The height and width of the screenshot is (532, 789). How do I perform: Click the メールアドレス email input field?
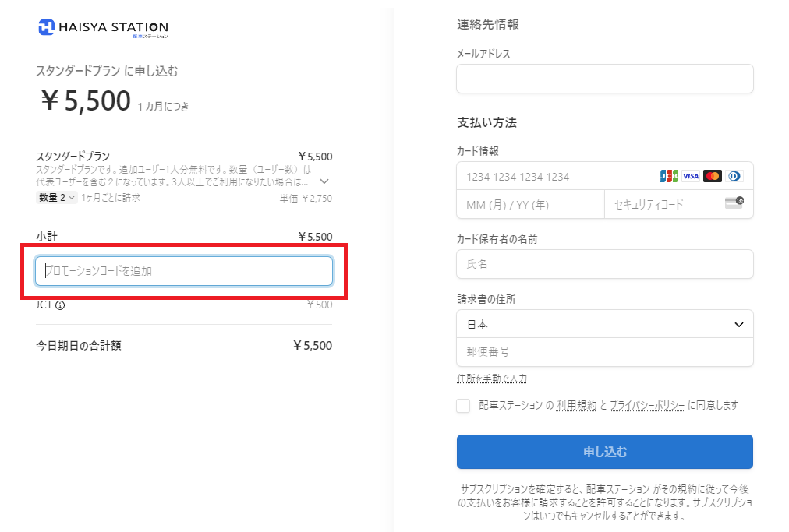click(x=604, y=79)
